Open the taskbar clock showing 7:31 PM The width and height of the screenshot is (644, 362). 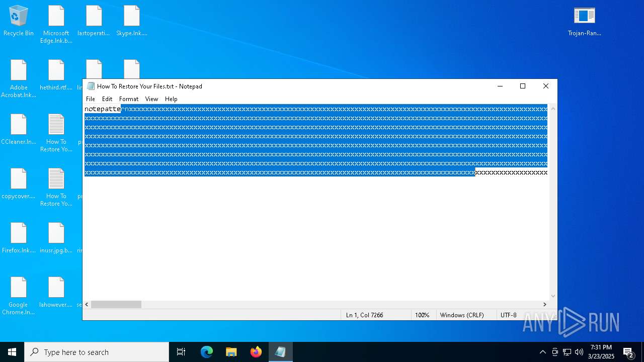click(x=601, y=352)
